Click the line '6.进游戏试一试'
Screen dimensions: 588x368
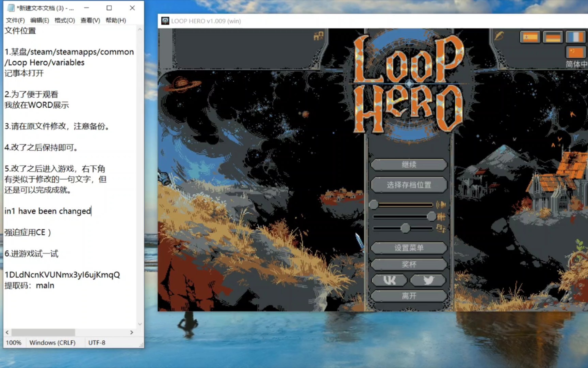(x=31, y=254)
